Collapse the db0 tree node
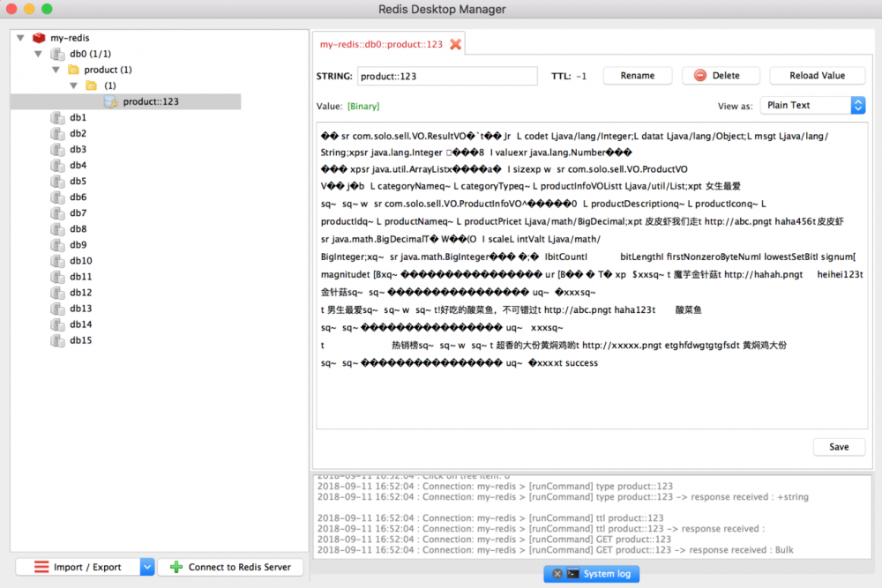882x588 pixels. click(38, 53)
